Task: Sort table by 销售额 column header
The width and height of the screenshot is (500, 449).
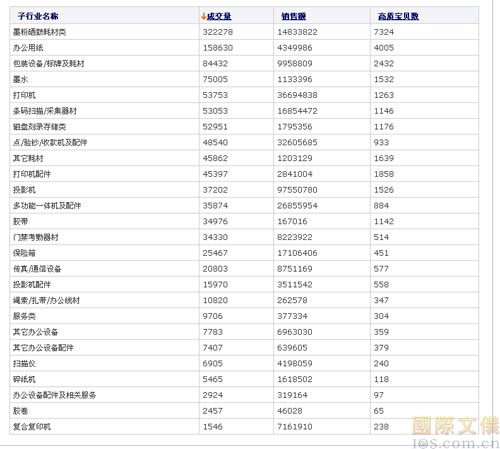Action: pyautogui.click(x=293, y=16)
